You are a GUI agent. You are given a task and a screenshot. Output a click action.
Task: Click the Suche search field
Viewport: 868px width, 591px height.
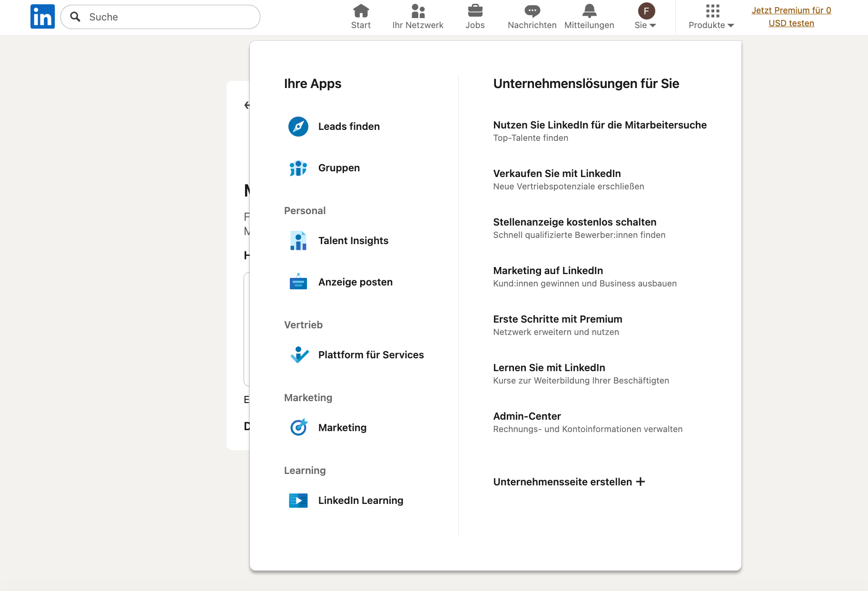pos(160,17)
